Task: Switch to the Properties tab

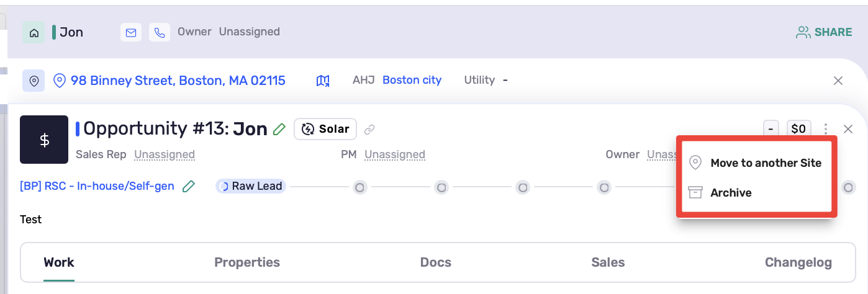Action: click(247, 262)
